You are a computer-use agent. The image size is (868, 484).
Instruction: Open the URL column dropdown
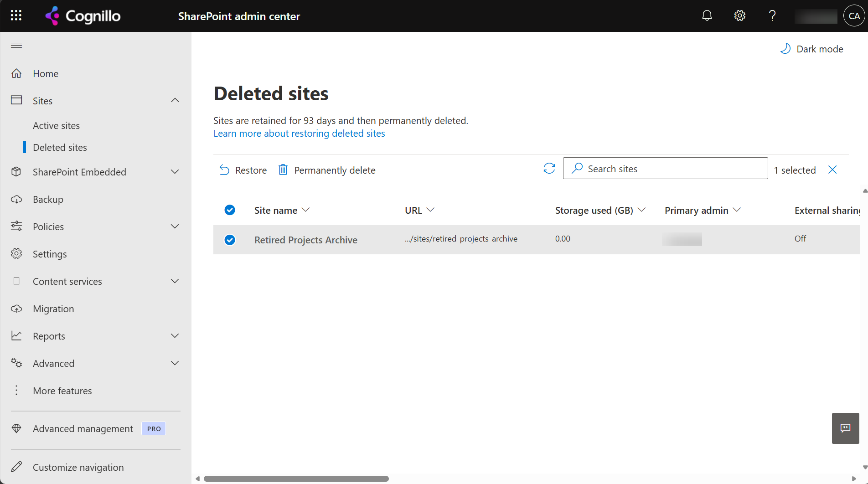pyautogui.click(x=430, y=210)
